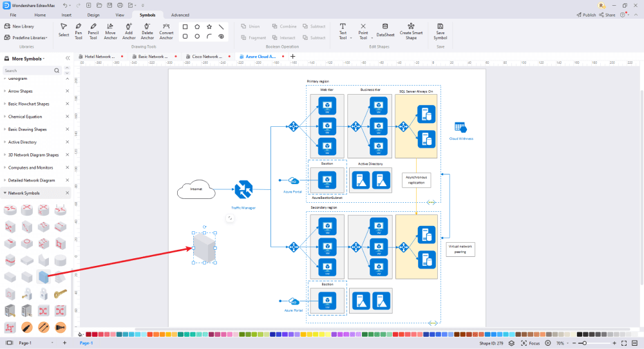Image resolution: width=644 pixels, height=349 pixels.
Task: Pick the black color swatch in palette
Action: click(580, 335)
